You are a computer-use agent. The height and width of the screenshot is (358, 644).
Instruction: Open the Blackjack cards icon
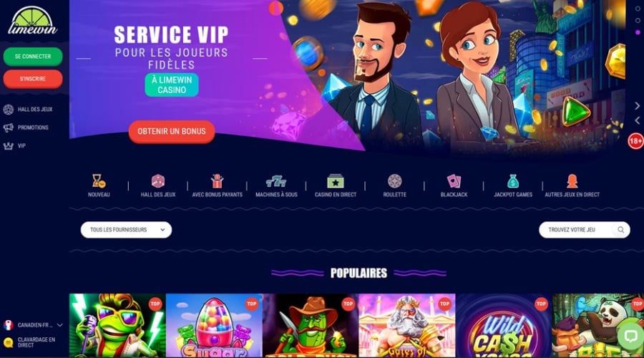(454, 181)
